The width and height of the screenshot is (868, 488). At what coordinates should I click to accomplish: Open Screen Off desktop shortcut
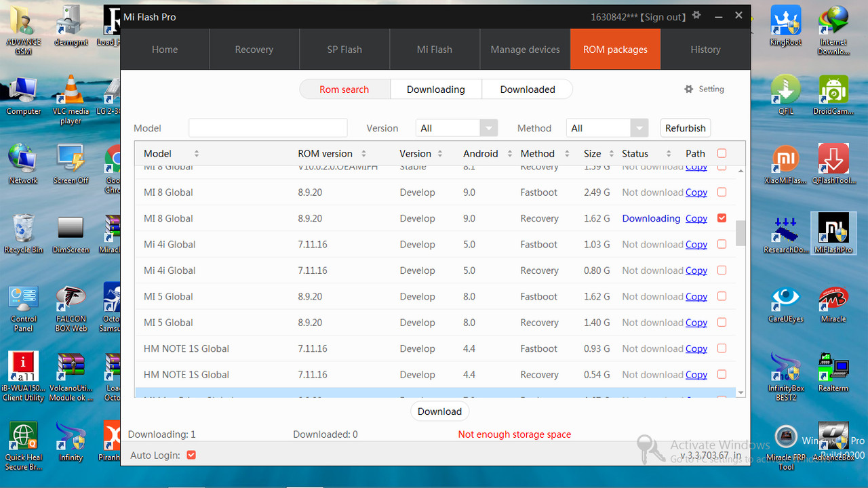(71, 164)
